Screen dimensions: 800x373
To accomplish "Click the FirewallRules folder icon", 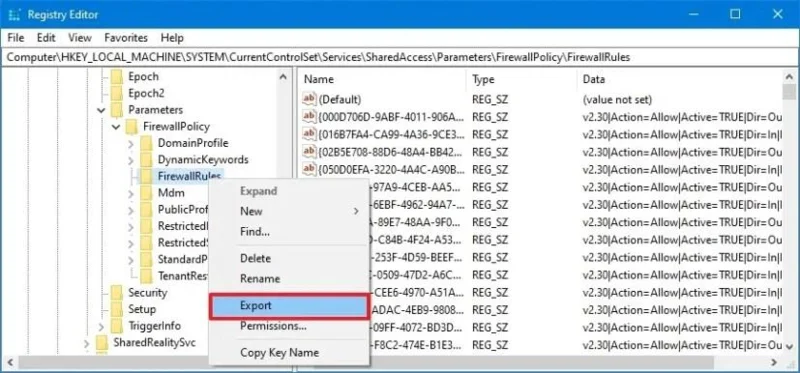I will (x=146, y=176).
